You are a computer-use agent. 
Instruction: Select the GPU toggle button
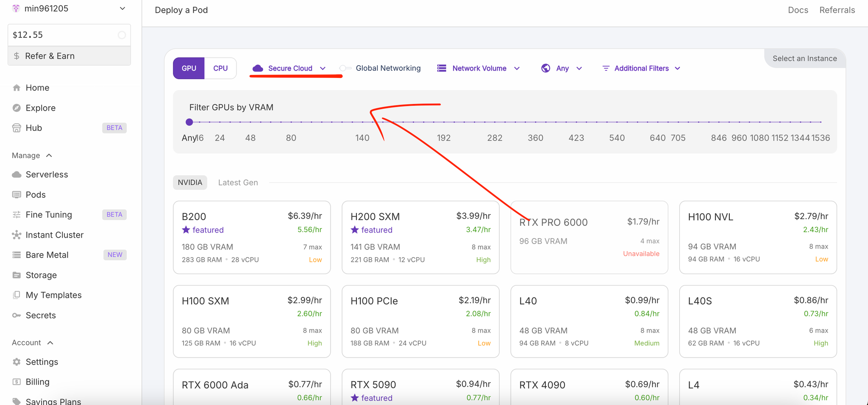pos(189,68)
